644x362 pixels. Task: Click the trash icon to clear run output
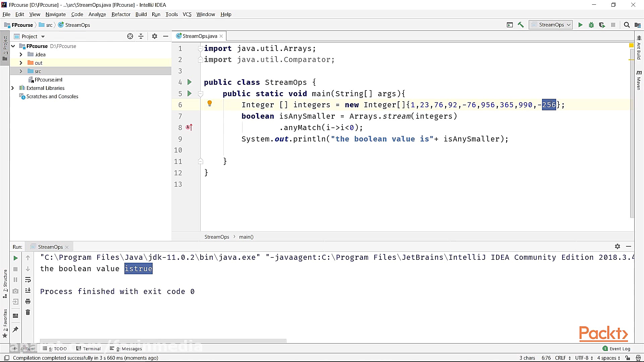pos(28,312)
